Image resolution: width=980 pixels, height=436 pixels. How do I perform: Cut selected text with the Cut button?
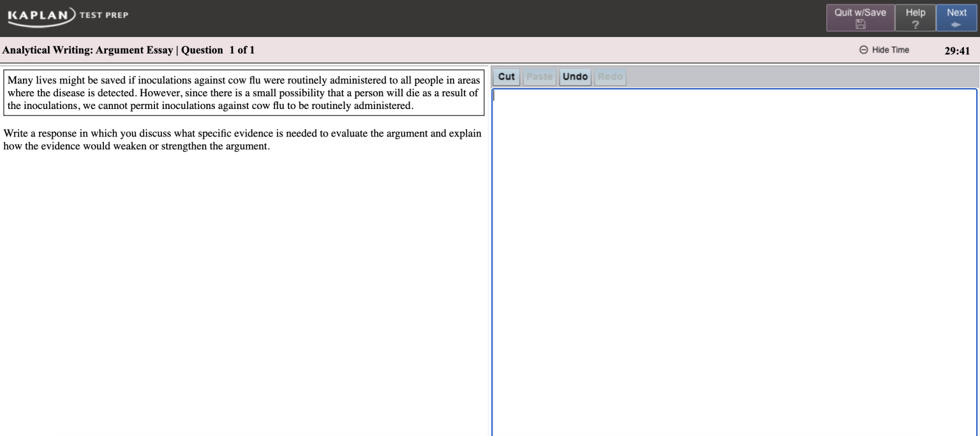[507, 76]
